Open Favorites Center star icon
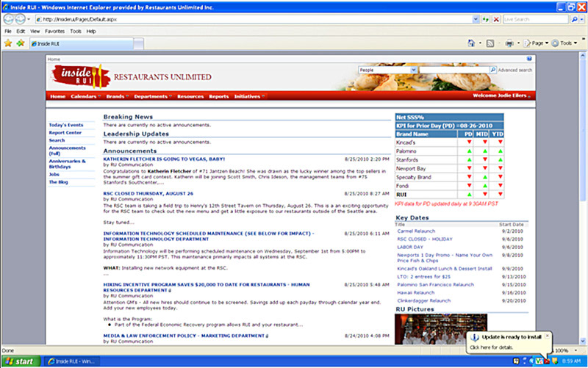 pos(8,43)
